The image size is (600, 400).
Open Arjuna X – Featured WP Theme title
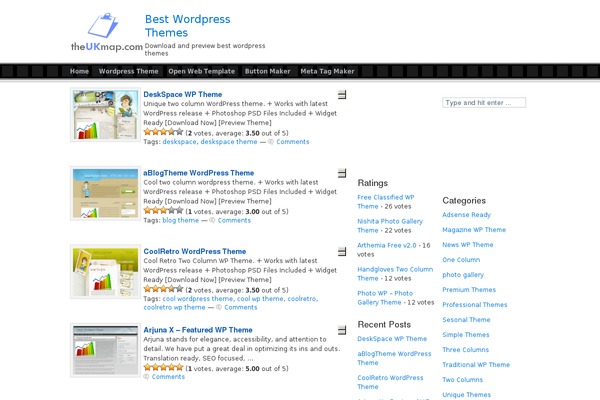pos(198,330)
